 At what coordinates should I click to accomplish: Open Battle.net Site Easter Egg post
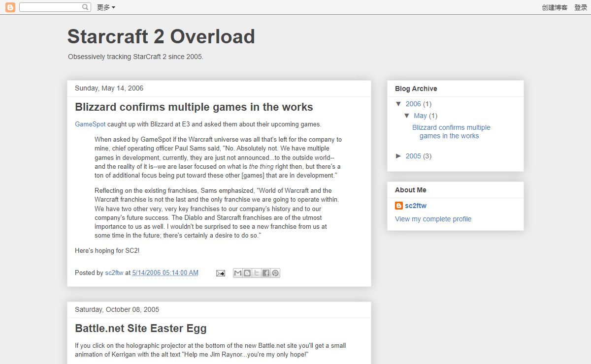coord(141,328)
